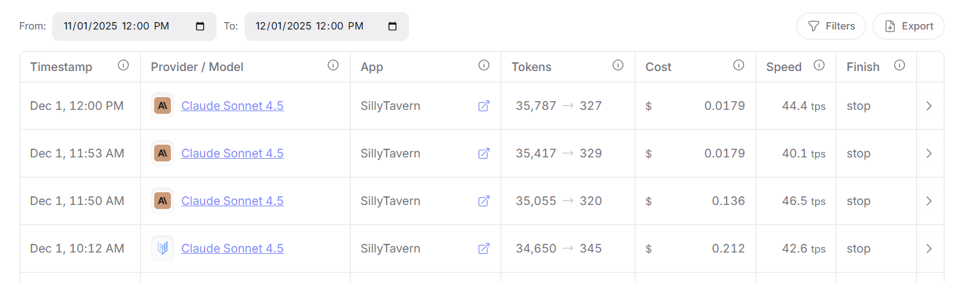The height and width of the screenshot is (282, 980).
Task: Click the App column info icon
Action: pos(484,66)
